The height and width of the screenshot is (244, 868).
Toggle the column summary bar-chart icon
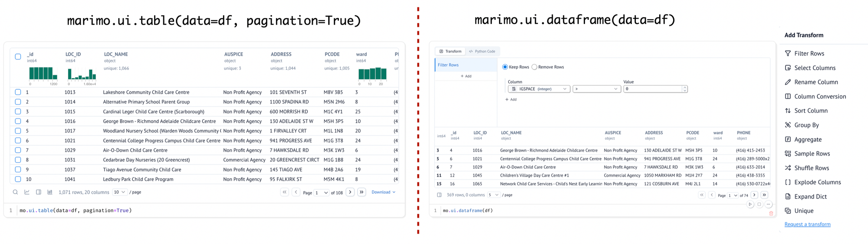coord(50,192)
